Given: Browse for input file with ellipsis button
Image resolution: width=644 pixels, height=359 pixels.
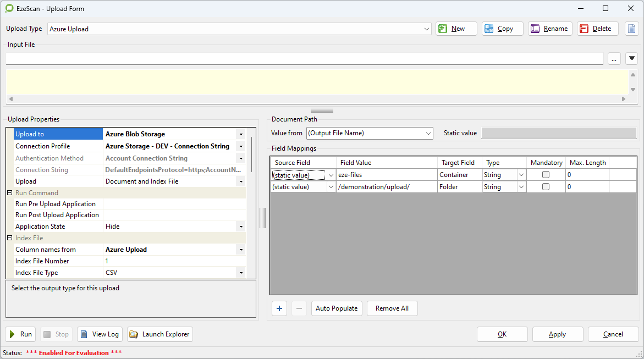Looking at the screenshot, I should click(x=614, y=58).
